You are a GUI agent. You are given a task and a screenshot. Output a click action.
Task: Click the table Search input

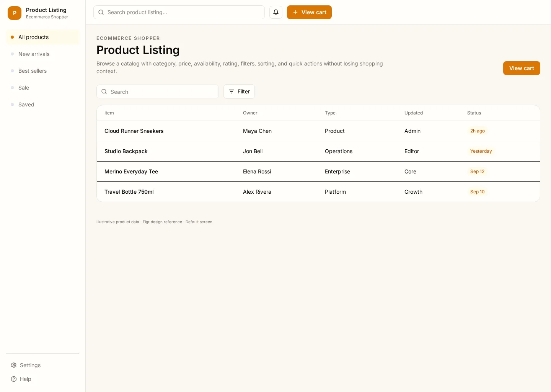pyautogui.click(x=158, y=91)
